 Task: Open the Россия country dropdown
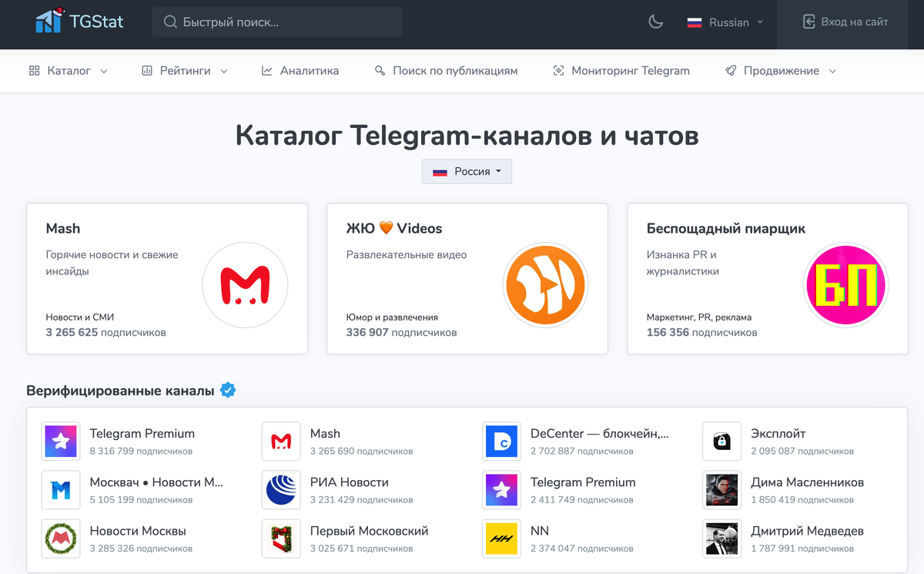click(x=467, y=171)
